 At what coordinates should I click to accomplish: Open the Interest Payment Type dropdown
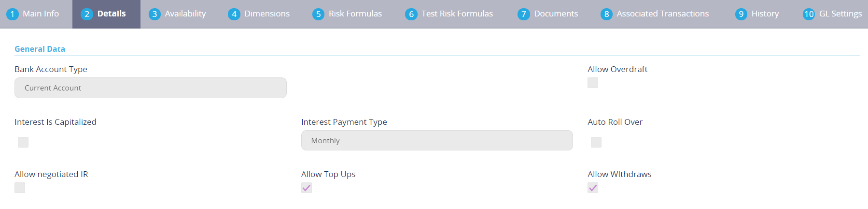tap(436, 140)
